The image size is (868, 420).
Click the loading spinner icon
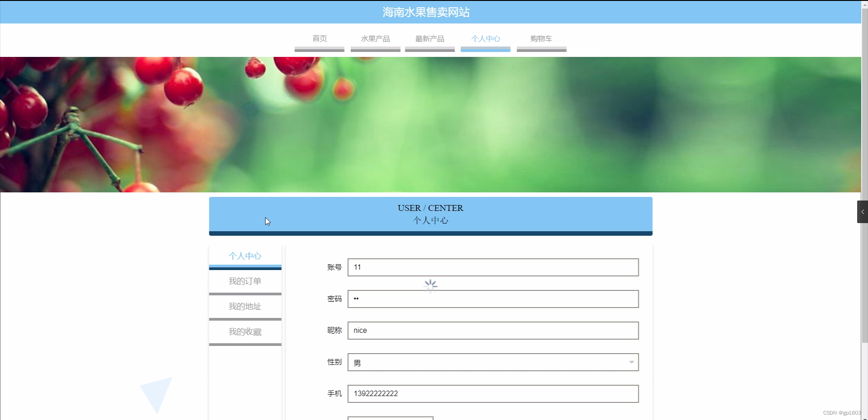click(x=430, y=285)
